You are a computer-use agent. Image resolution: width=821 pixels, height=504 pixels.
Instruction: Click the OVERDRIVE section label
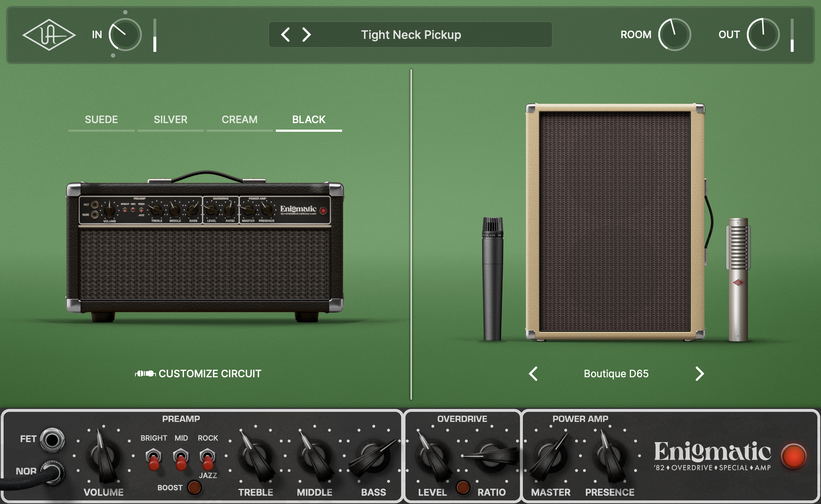(x=462, y=419)
